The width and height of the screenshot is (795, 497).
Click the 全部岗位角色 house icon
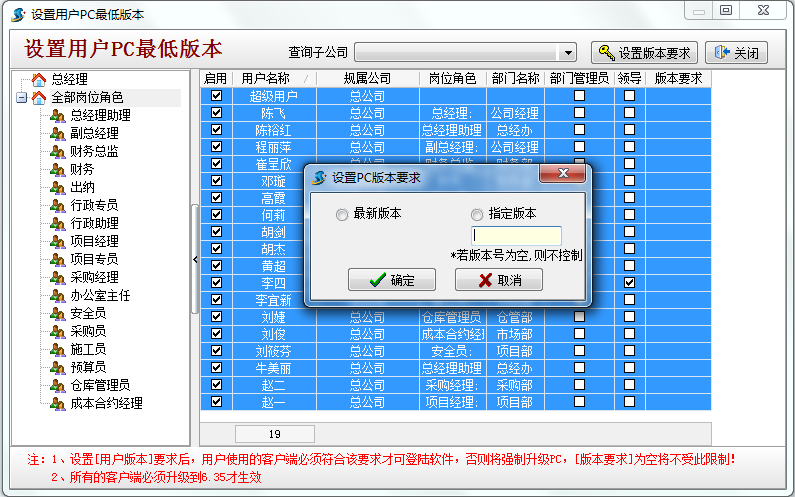(x=39, y=97)
